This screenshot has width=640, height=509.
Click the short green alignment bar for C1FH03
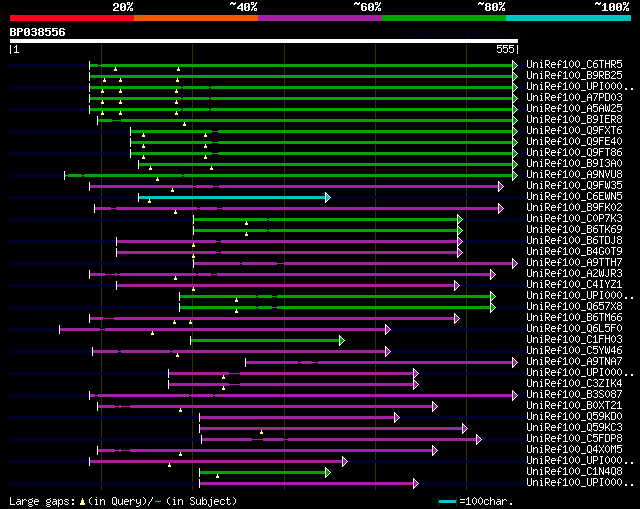[x=265, y=340]
